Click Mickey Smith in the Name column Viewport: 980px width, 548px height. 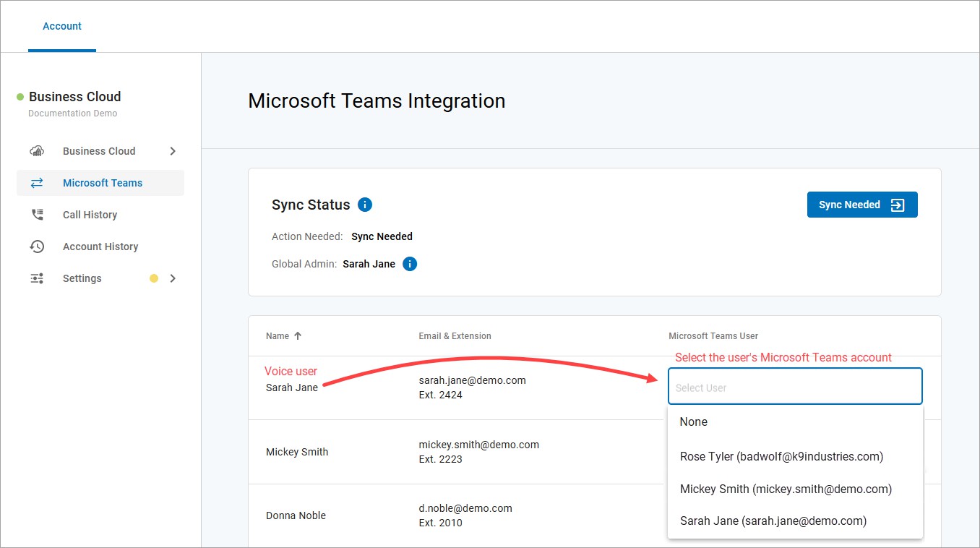click(297, 452)
